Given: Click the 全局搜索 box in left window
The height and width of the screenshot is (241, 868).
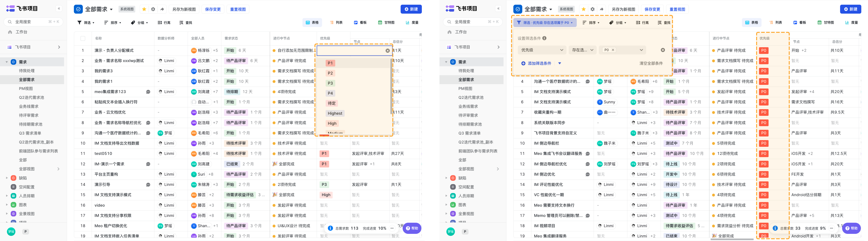Looking at the screenshot, I should pyautogui.click(x=33, y=22).
